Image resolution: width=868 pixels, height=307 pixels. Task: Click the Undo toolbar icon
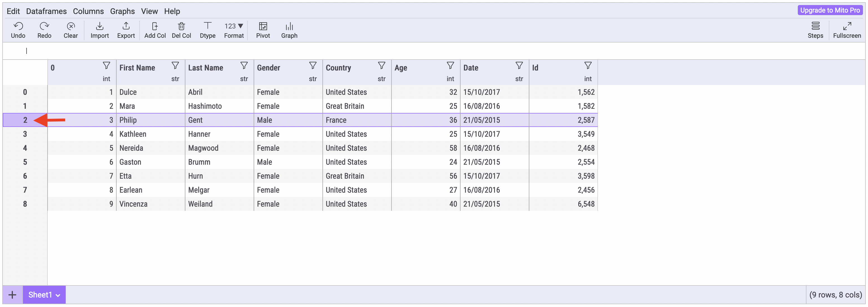[x=18, y=26]
